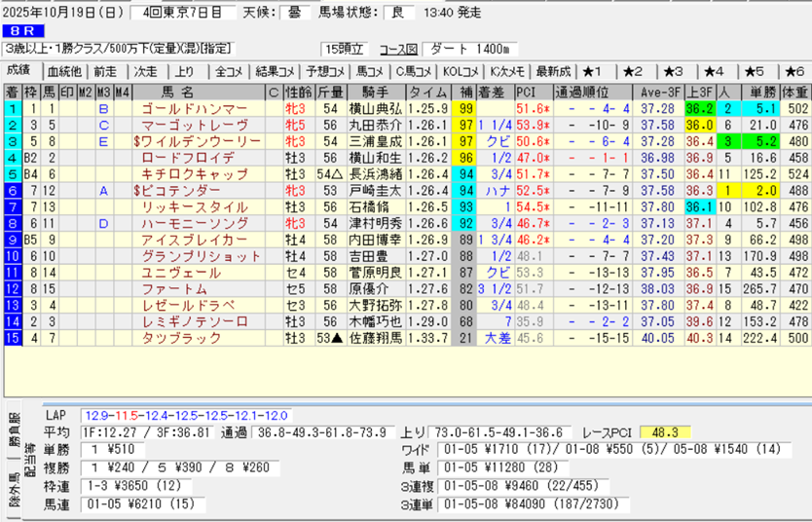Show the 上り tab
Viewport: 812px width, 522px height.
pyautogui.click(x=185, y=71)
